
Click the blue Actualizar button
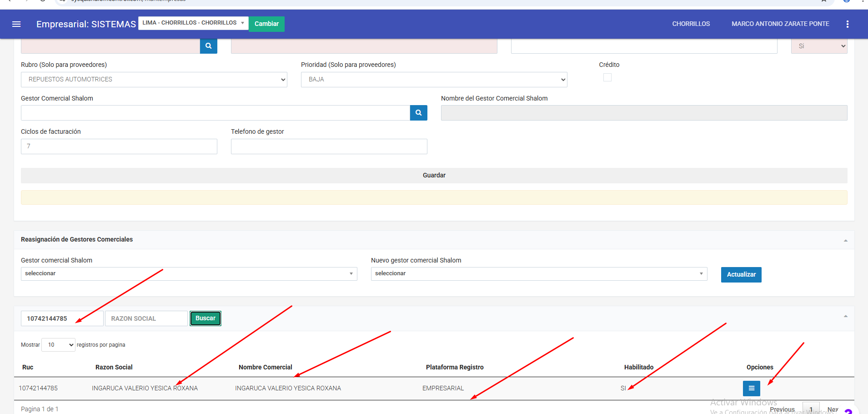(x=741, y=275)
